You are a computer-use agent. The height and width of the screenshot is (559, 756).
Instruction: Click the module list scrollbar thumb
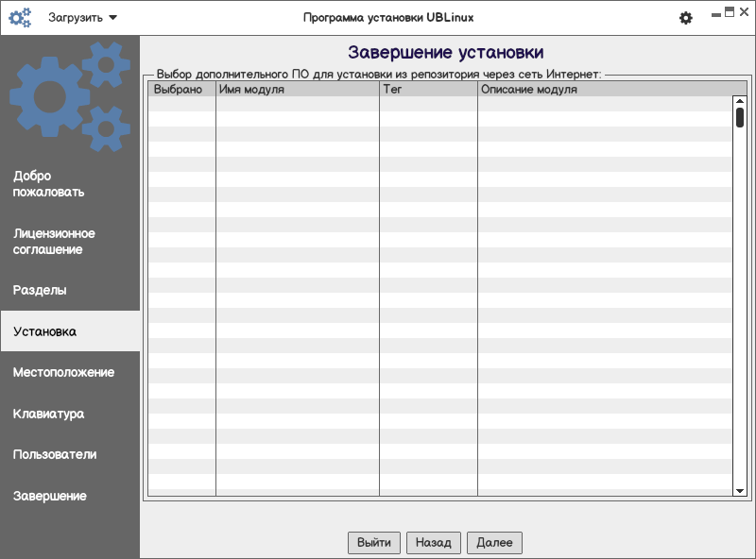[740, 117]
